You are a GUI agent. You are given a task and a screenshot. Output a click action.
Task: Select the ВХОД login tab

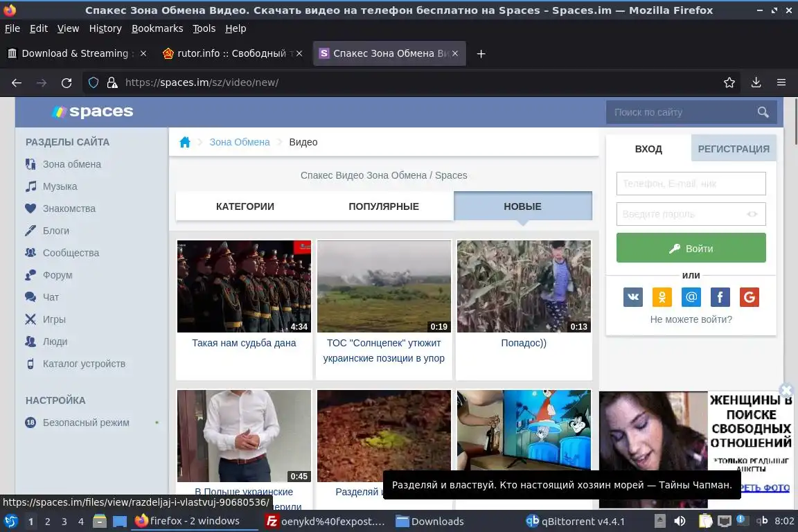click(x=648, y=149)
